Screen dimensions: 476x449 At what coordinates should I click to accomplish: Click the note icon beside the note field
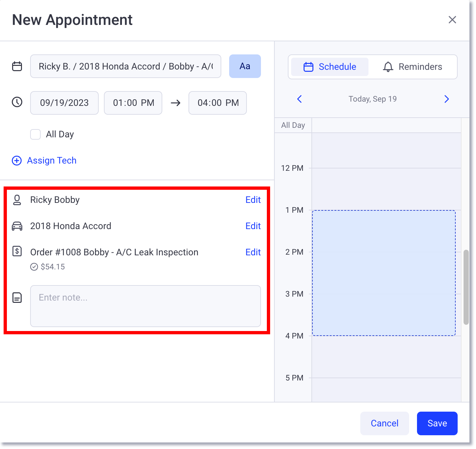coord(17,298)
